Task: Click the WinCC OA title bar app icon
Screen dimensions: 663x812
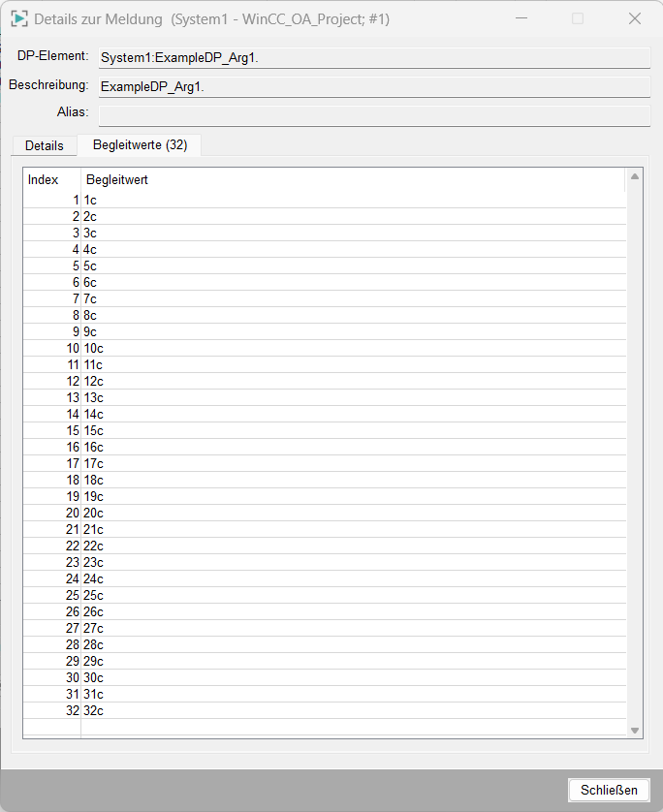Action: (x=19, y=19)
